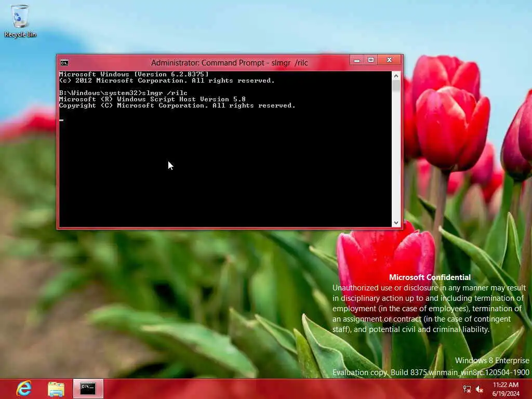Select the Command Prompt taskbar button
Viewport: 532px width, 399px height.
click(88, 389)
